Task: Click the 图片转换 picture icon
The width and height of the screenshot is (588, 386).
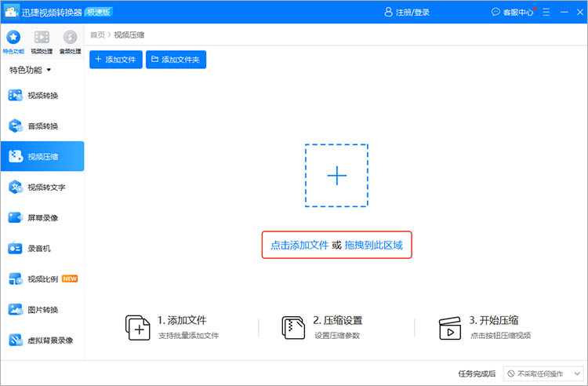Action: coord(16,309)
